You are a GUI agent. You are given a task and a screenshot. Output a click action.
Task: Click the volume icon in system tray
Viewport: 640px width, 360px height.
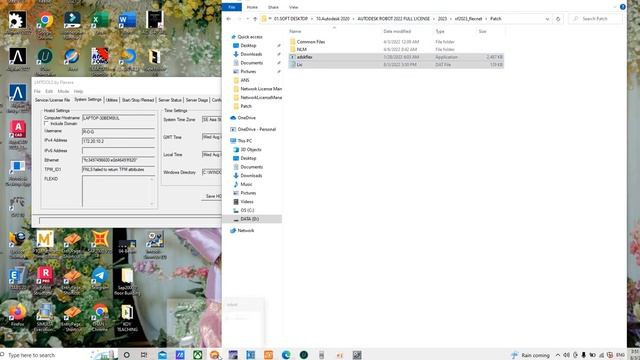(566, 355)
